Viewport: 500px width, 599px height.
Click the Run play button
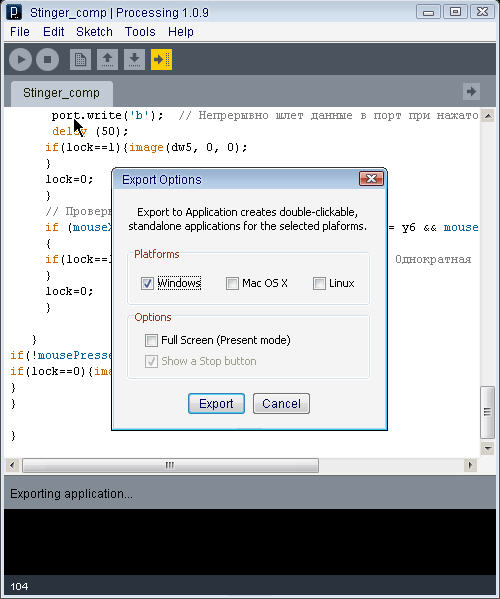[20, 60]
